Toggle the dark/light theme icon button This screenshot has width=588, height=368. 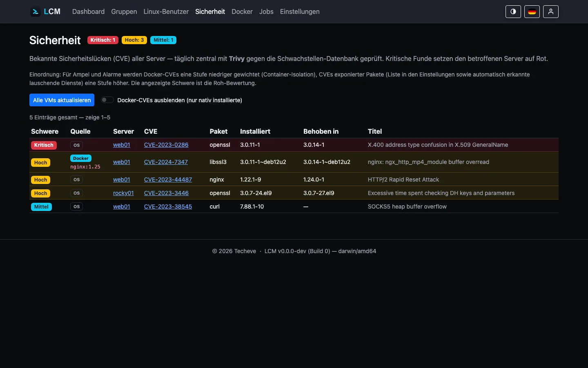click(513, 11)
